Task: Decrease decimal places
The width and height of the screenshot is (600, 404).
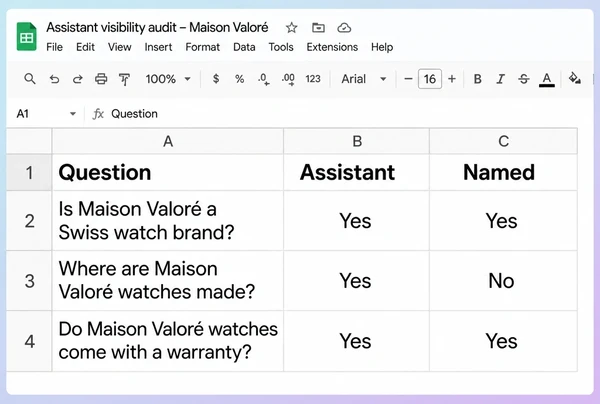Action: click(263, 79)
